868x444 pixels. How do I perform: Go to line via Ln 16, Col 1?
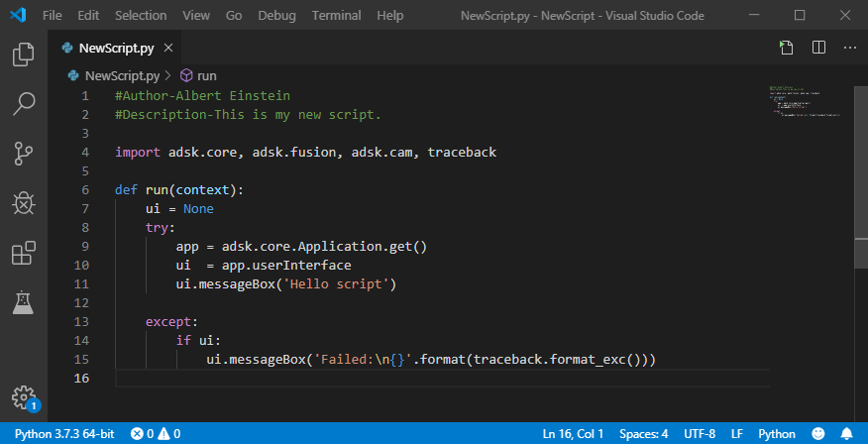pyautogui.click(x=574, y=434)
